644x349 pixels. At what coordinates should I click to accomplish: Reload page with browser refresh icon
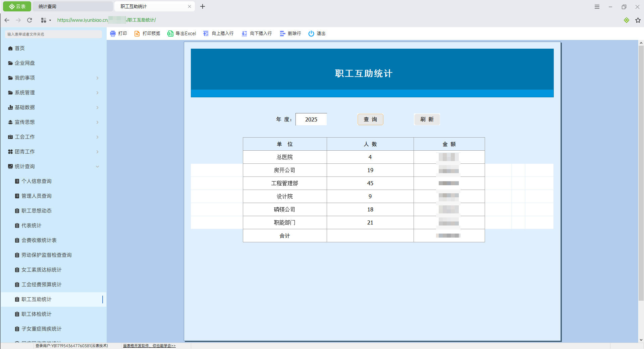tap(30, 20)
